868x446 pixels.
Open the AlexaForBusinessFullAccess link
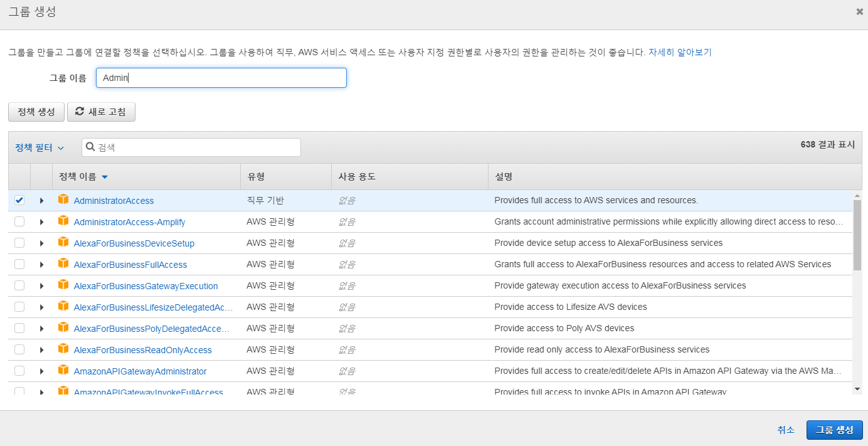(x=130, y=265)
